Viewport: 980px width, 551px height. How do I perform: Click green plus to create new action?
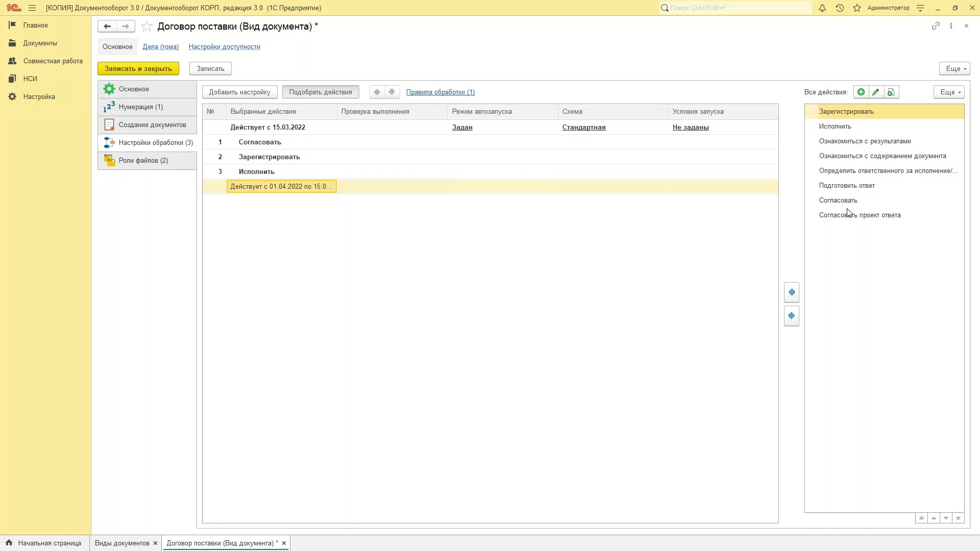pyautogui.click(x=861, y=92)
